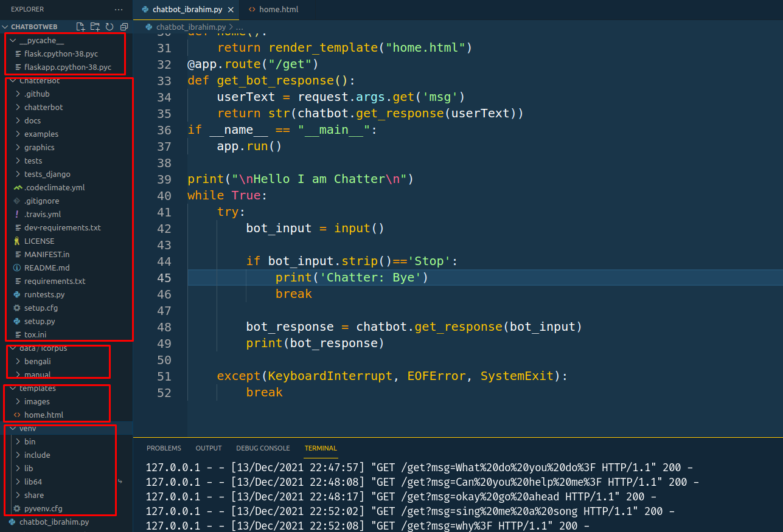Expand the examples folder
The width and height of the screenshot is (783, 532).
click(x=17, y=134)
